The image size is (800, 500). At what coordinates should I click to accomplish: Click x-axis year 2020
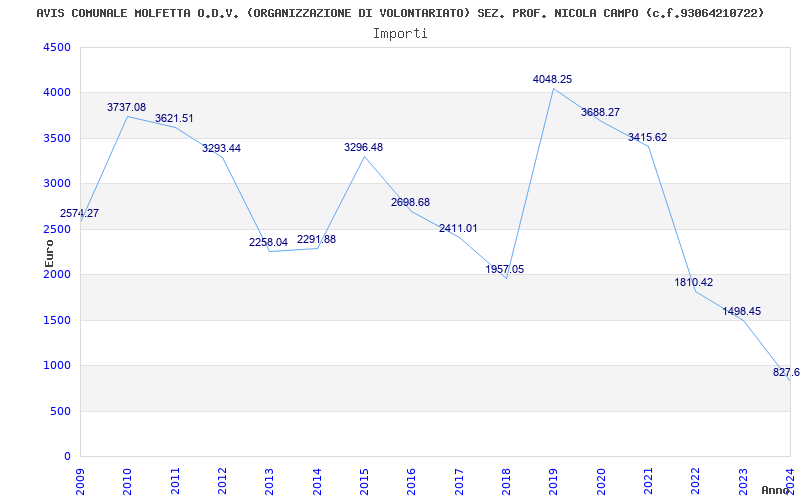click(x=601, y=480)
